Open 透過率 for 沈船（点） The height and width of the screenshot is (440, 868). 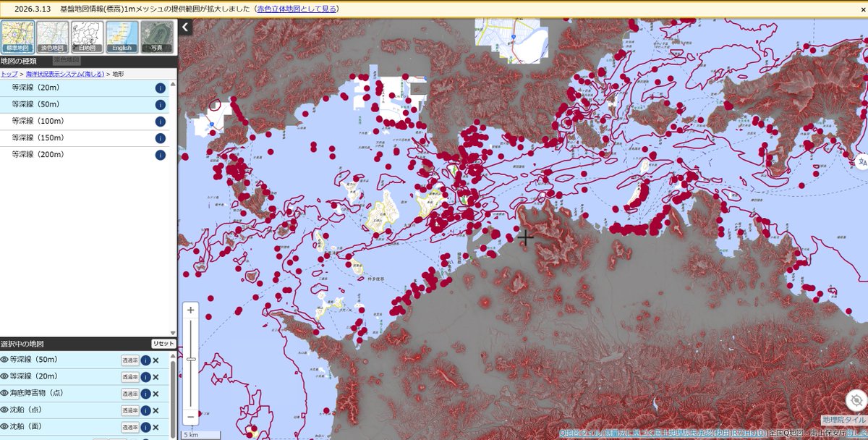pos(129,411)
